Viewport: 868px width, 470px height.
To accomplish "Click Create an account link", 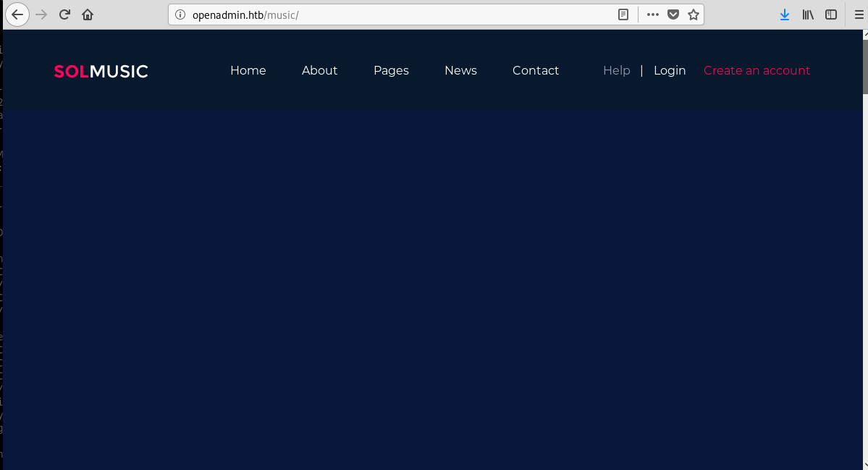I will (x=757, y=70).
